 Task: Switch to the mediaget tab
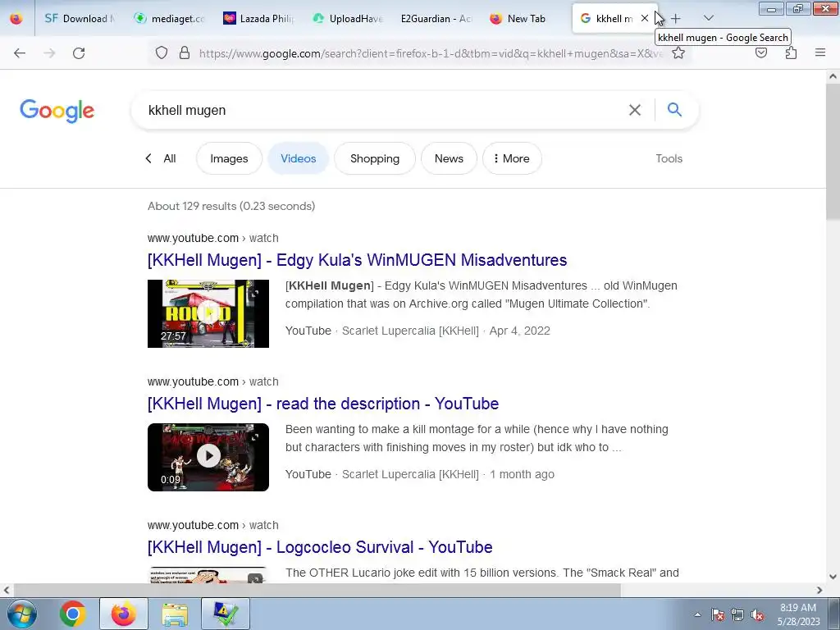coord(170,19)
